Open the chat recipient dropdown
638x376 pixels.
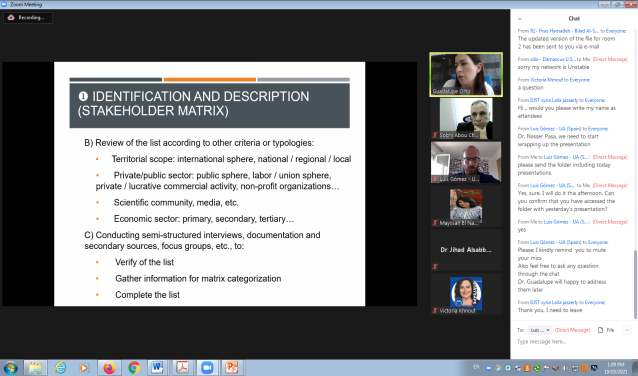click(x=540, y=330)
